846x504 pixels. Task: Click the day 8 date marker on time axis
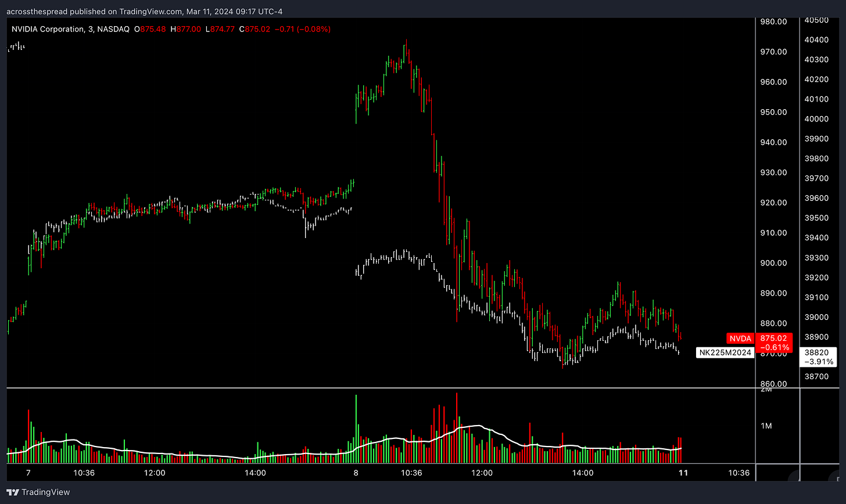(x=356, y=473)
